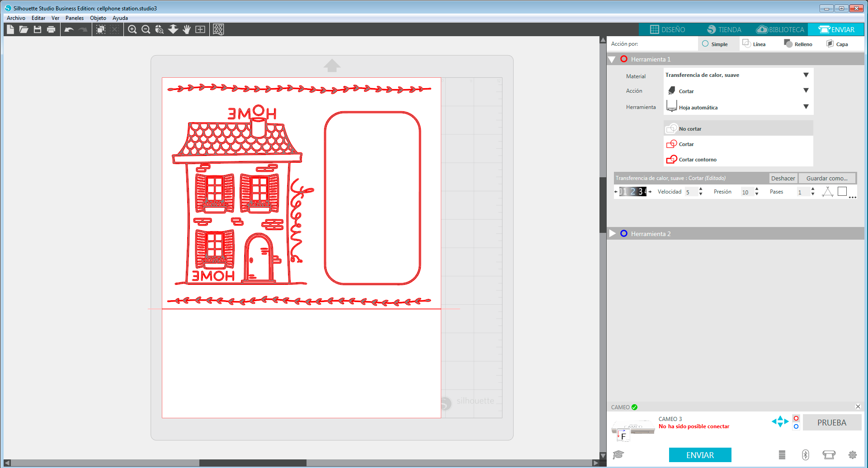The width and height of the screenshot is (868, 468).
Task: Switch to the DISEÑO tab
Action: click(x=667, y=29)
